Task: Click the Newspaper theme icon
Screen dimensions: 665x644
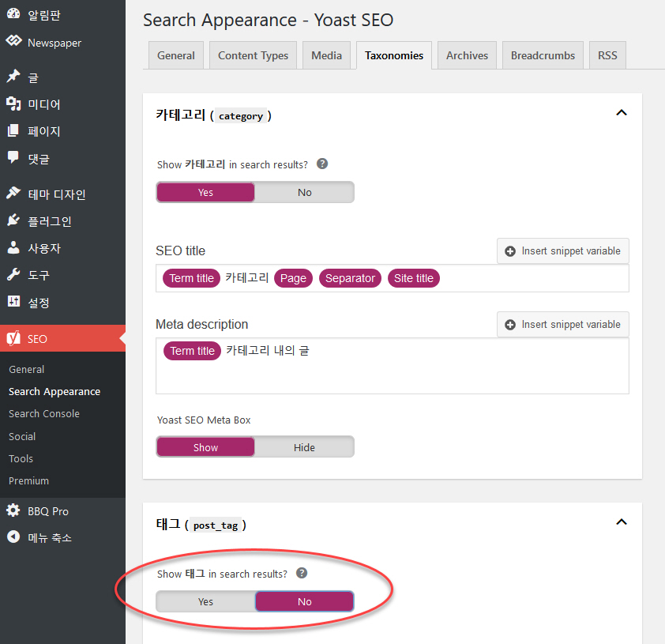Action: pos(13,41)
